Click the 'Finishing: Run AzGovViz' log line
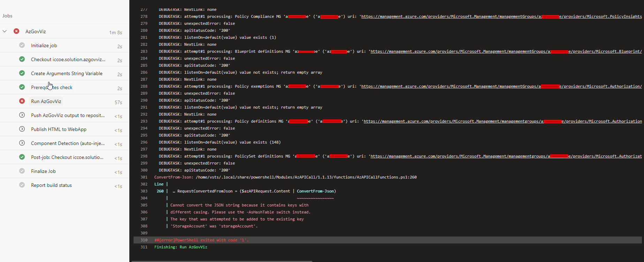The image size is (644, 262). coord(181,247)
